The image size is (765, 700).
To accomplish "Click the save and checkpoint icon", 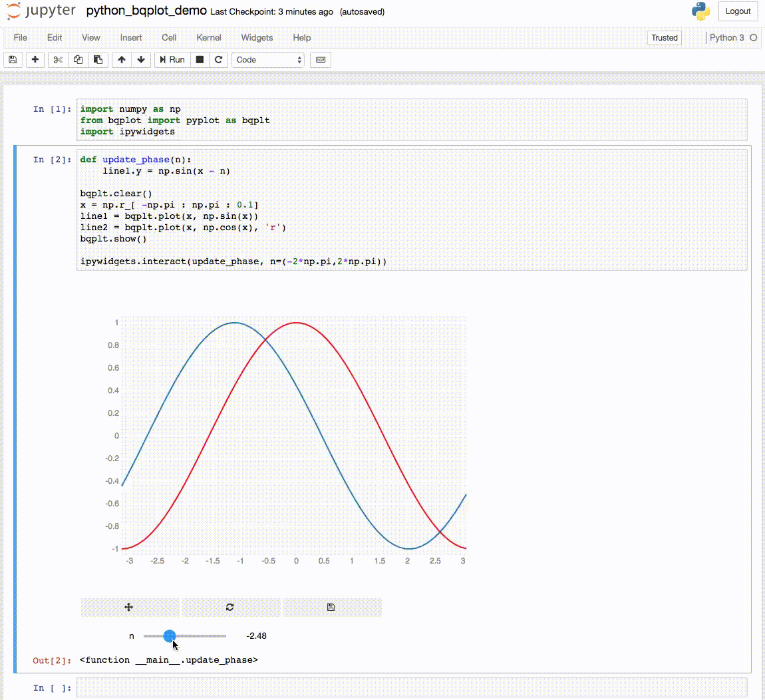I will 13,60.
